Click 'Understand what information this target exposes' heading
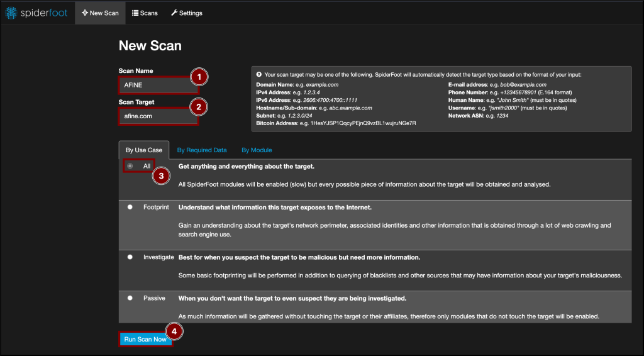 [x=275, y=208]
